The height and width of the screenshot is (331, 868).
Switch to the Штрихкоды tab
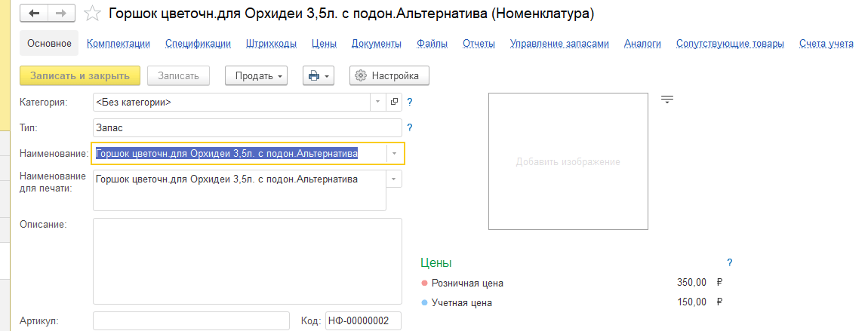[271, 44]
